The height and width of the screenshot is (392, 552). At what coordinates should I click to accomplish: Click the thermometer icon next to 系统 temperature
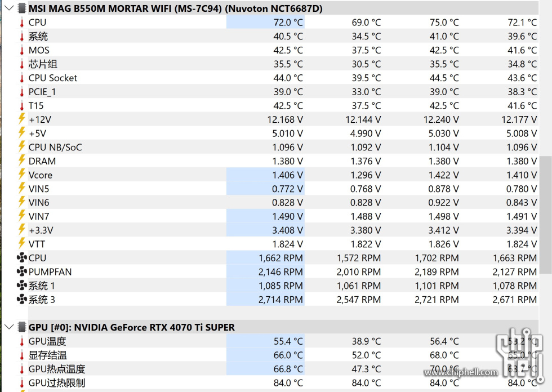(22, 36)
